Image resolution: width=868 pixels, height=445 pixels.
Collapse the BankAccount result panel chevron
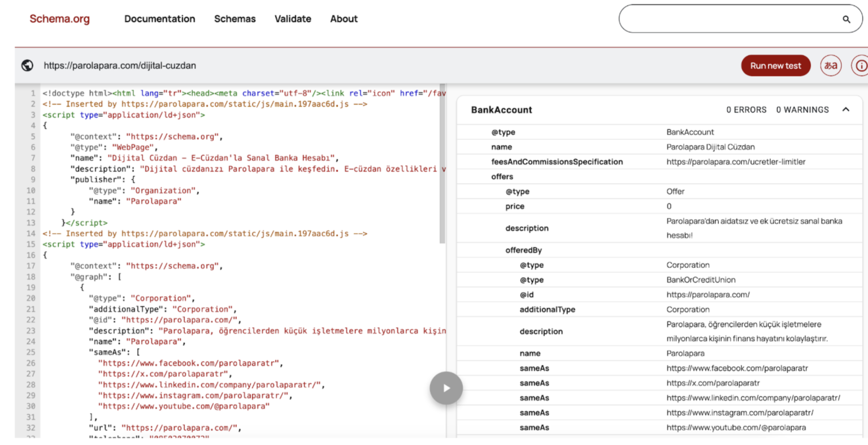845,110
